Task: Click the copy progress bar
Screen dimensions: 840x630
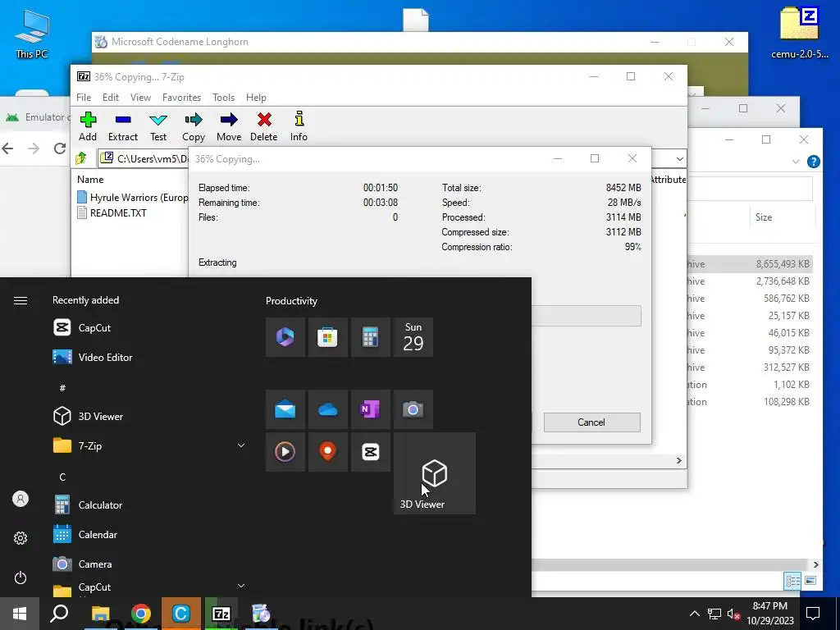Action: [x=586, y=316]
